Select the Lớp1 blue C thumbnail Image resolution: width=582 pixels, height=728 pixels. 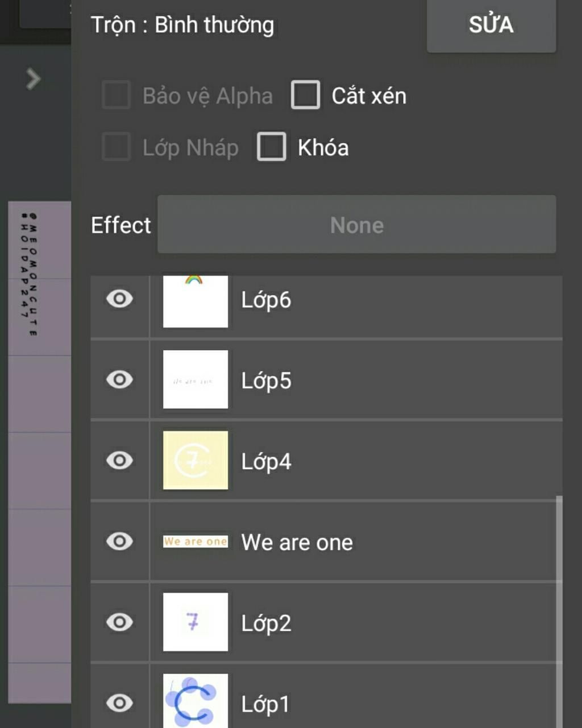(x=196, y=701)
